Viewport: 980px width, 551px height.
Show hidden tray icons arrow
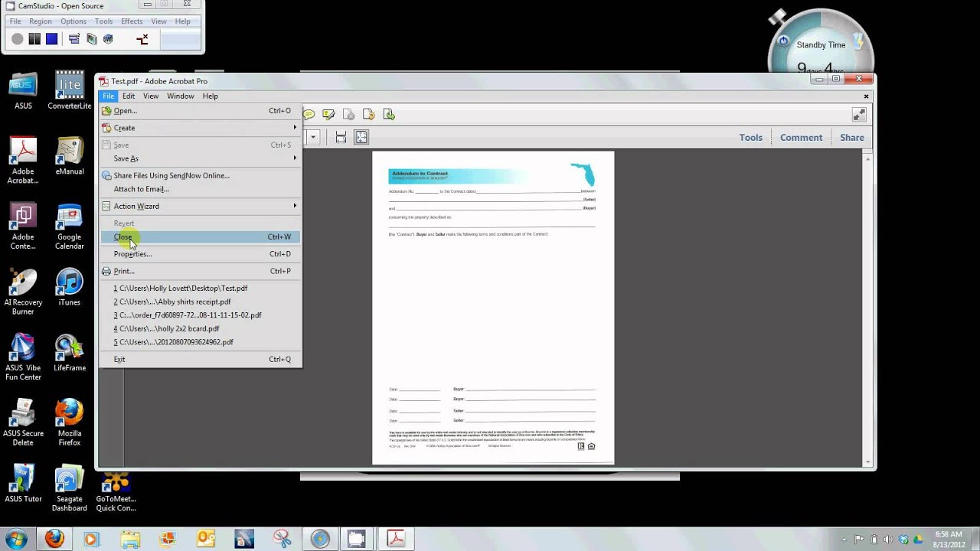(844, 540)
